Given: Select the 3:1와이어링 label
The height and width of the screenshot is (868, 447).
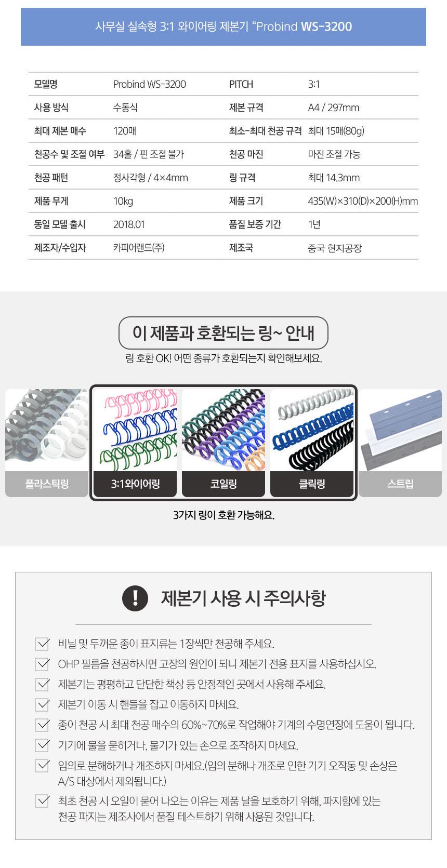Looking at the screenshot, I should point(135,484).
